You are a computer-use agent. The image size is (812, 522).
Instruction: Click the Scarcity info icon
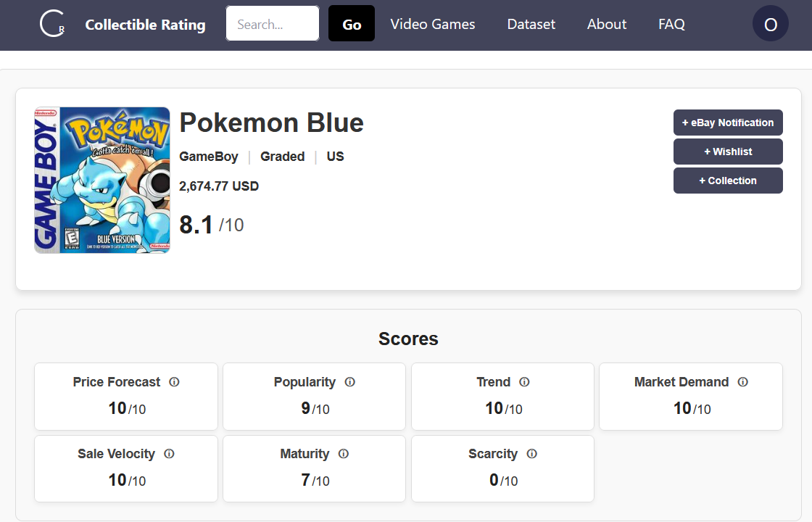coord(532,454)
